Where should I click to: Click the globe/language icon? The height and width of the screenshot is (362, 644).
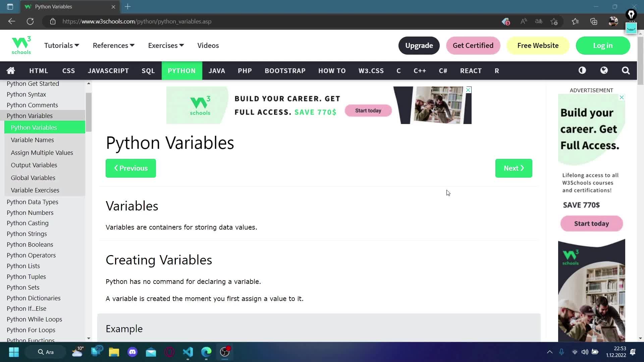pyautogui.click(x=604, y=71)
